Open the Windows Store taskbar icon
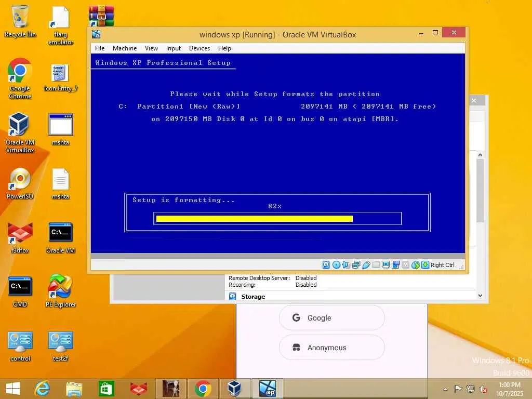Image resolution: width=532 pixels, height=399 pixels. point(106,389)
